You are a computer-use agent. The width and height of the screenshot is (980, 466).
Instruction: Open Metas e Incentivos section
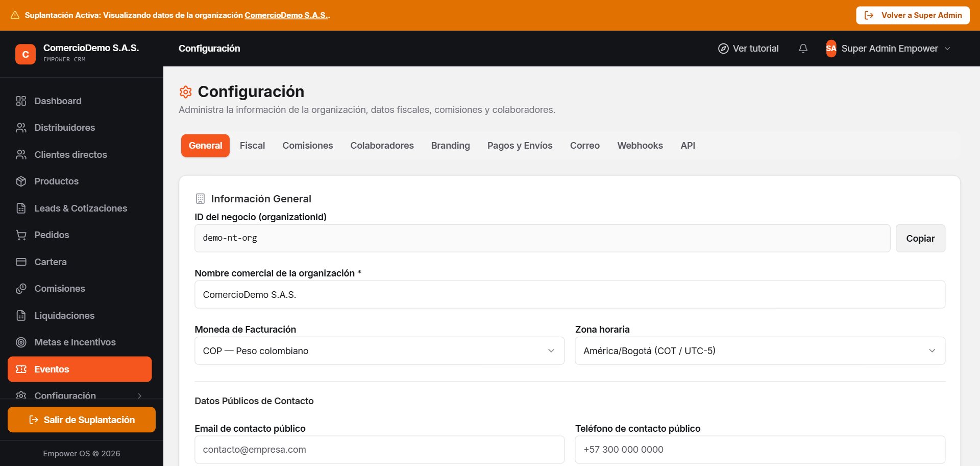pyautogui.click(x=80, y=342)
